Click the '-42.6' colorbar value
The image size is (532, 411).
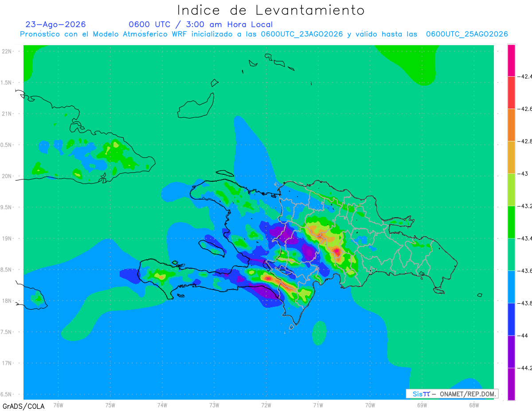point(525,109)
